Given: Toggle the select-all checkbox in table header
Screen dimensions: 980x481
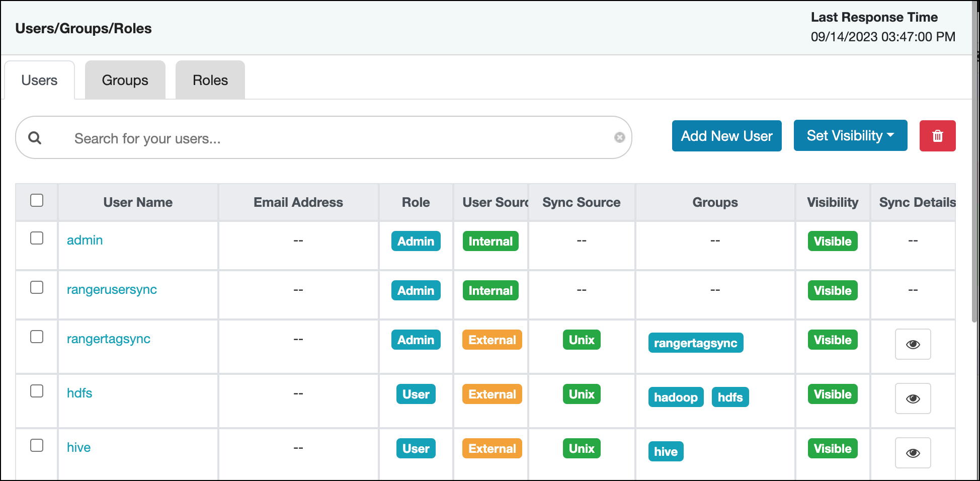Looking at the screenshot, I should point(37,200).
